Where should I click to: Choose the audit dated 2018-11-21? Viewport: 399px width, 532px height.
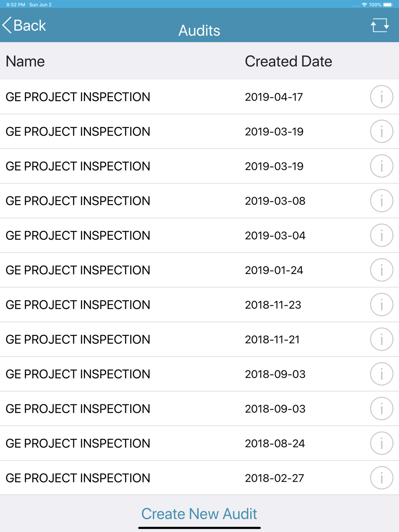pyautogui.click(x=199, y=339)
